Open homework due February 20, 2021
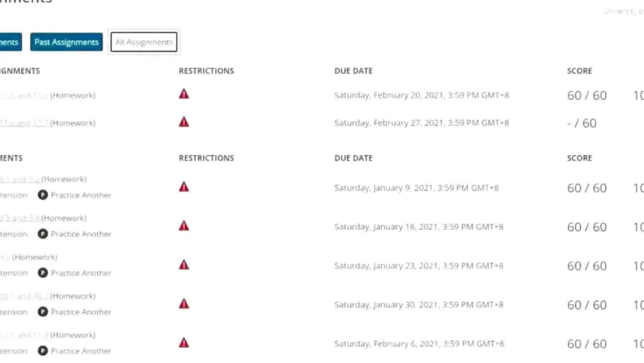 24,96
